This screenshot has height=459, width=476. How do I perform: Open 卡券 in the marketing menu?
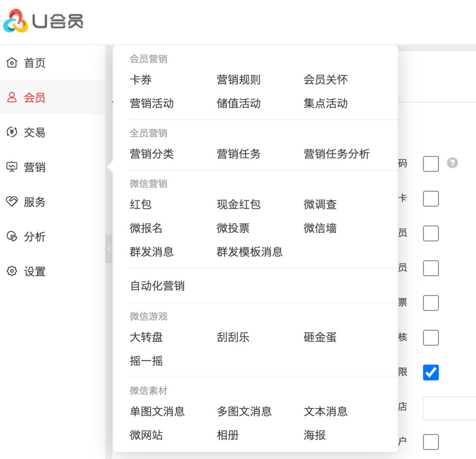click(x=141, y=80)
